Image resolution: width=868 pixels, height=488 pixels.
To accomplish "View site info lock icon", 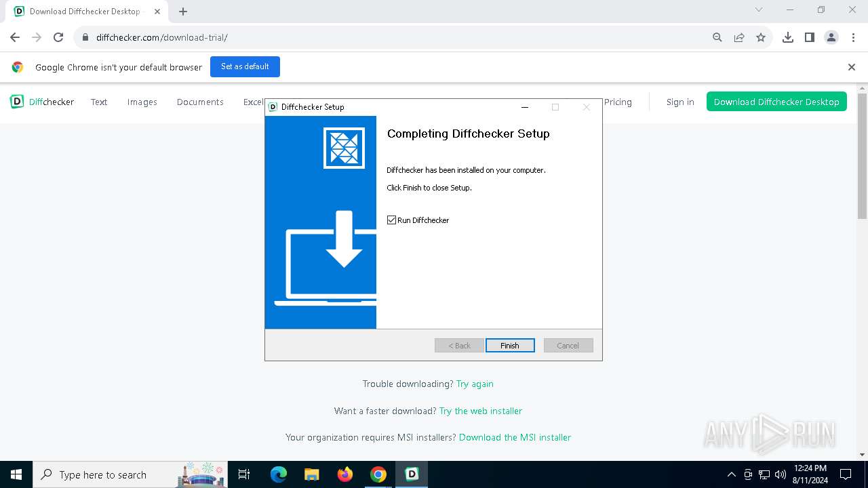I will (85, 37).
